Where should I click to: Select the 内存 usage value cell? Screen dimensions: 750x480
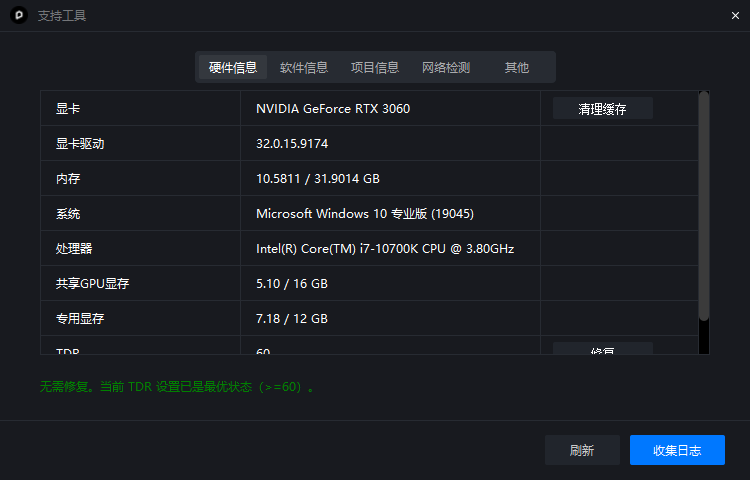[x=318, y=179]
